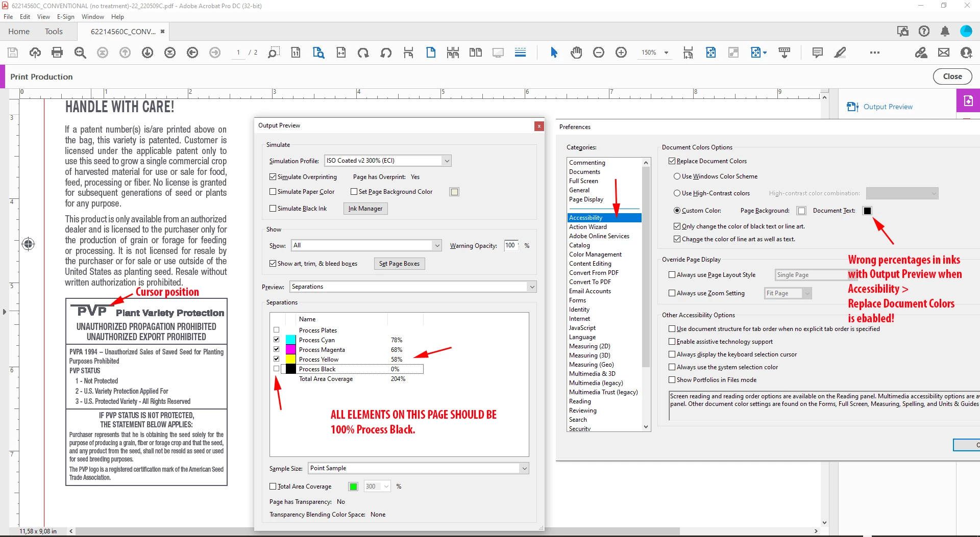Click the Zoom in plus icon
Viewport: 980px width, 537px height.
pyautogui.click(x=621, y=53)
